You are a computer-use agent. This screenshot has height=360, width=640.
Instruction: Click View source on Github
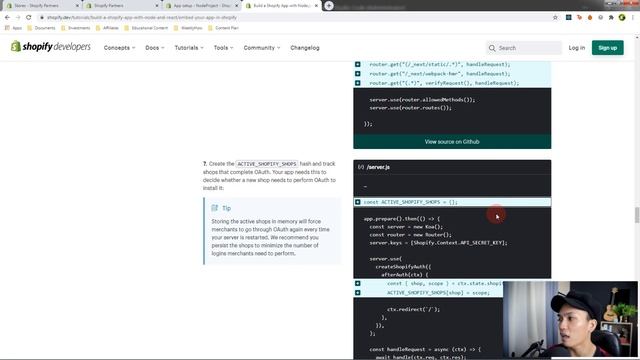[452, 142]
